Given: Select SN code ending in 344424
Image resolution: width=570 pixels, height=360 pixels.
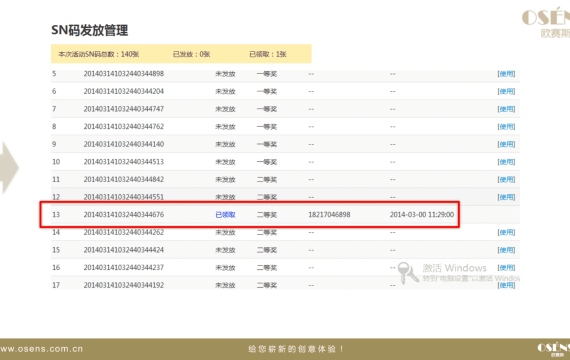Looking at the screenshot, I should tap(124, 250).
